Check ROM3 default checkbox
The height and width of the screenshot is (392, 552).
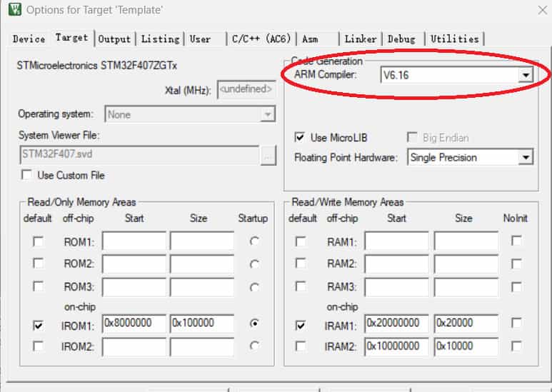click(x=38, y=286)
